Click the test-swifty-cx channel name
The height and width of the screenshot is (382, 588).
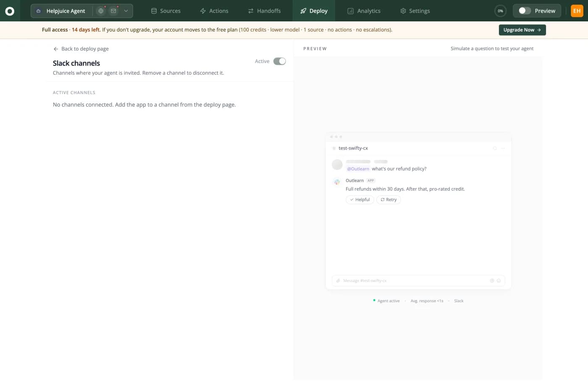coord(353,148)
